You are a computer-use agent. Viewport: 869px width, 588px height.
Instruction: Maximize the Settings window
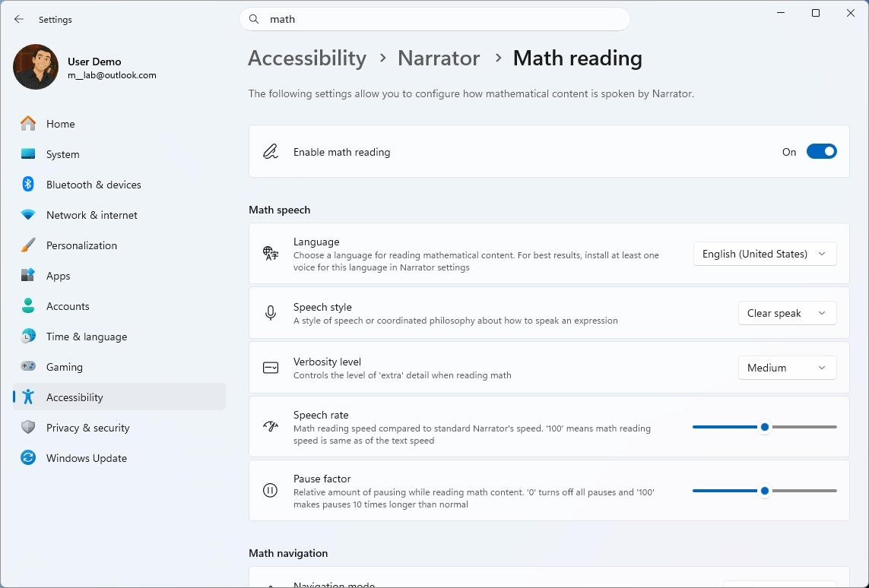click(x=816, y=13)
